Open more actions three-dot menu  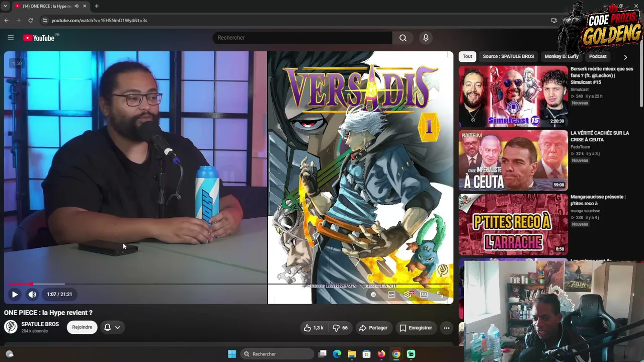coord(446,328)
